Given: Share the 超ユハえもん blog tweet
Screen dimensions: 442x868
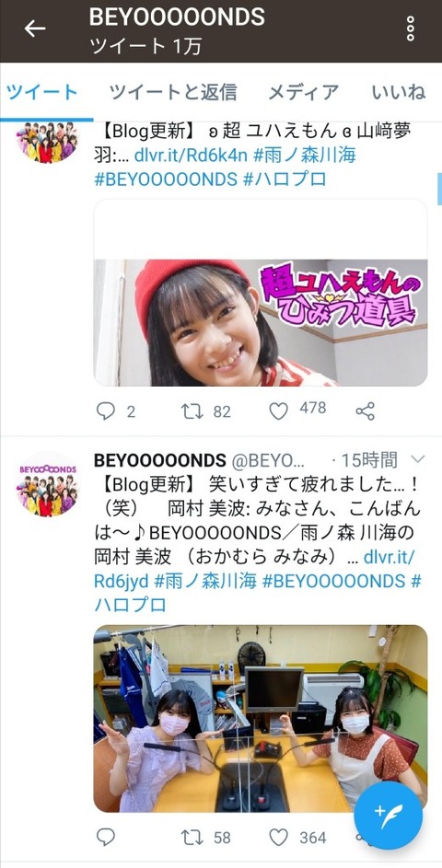Looking at the screenshot, I should point(365,411).
